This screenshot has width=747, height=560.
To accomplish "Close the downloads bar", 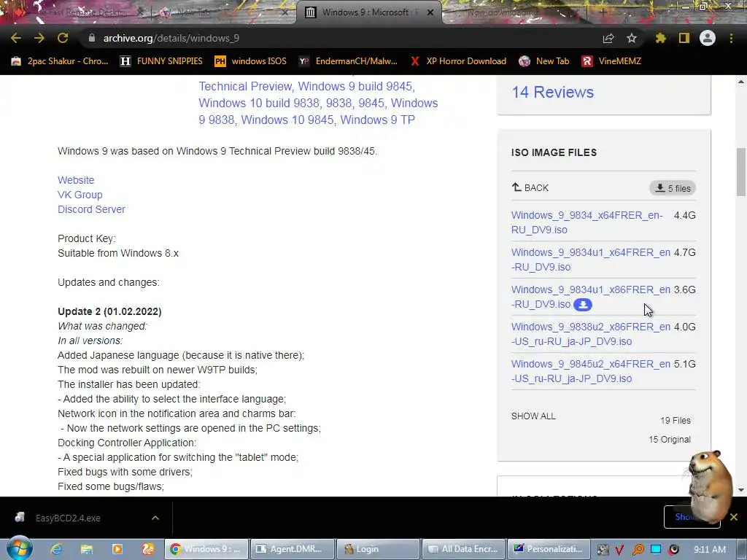I will click(x=734, y=517).
